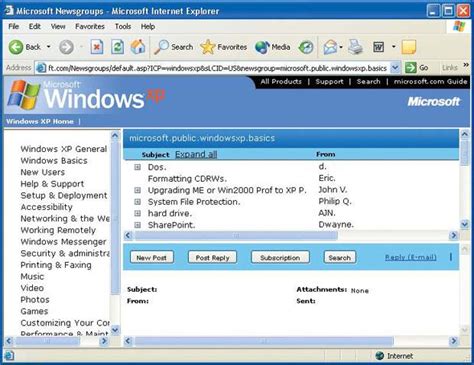
Task: Open the All Products link
Action: 281,81
